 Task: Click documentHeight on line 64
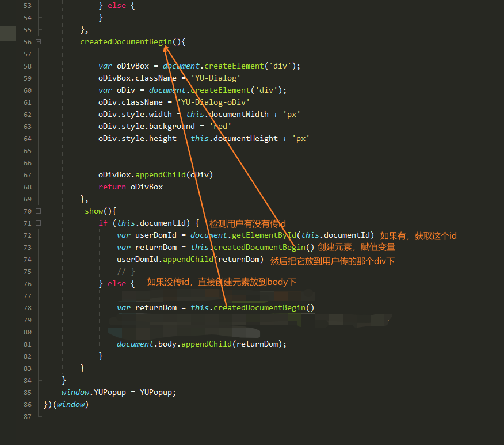click(x=246, y=139)
